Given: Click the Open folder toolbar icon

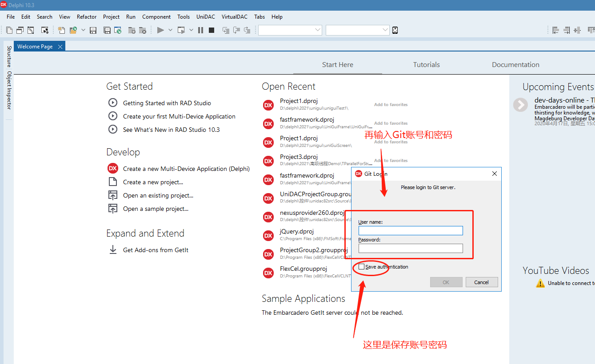Looking at the screenshot, I should pyautogui.click(x=73, y=30).
